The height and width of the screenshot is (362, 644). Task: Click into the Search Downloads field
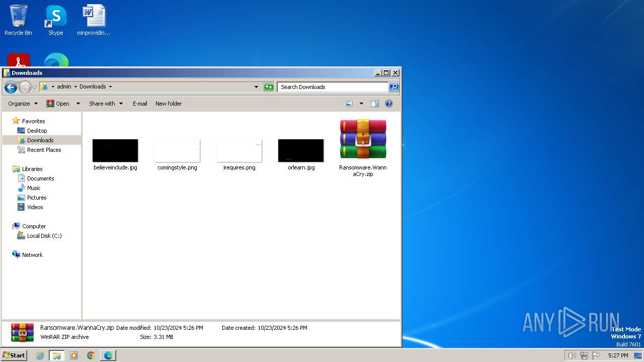333,87
